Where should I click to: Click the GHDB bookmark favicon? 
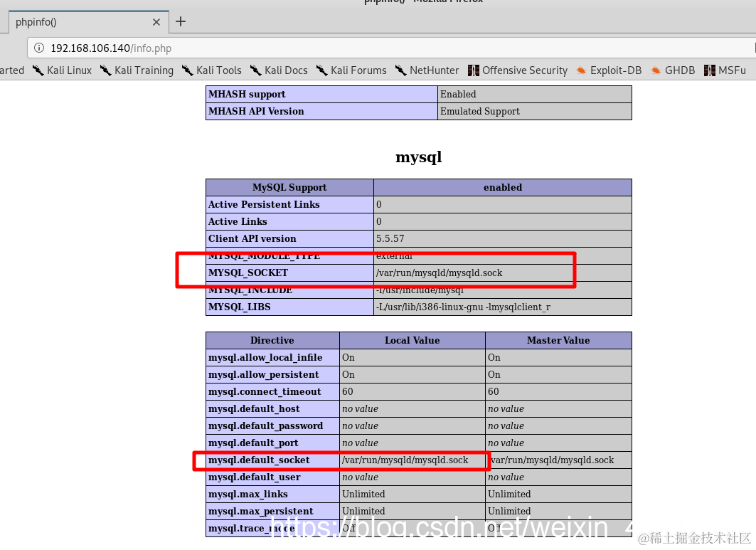(656, 70)
